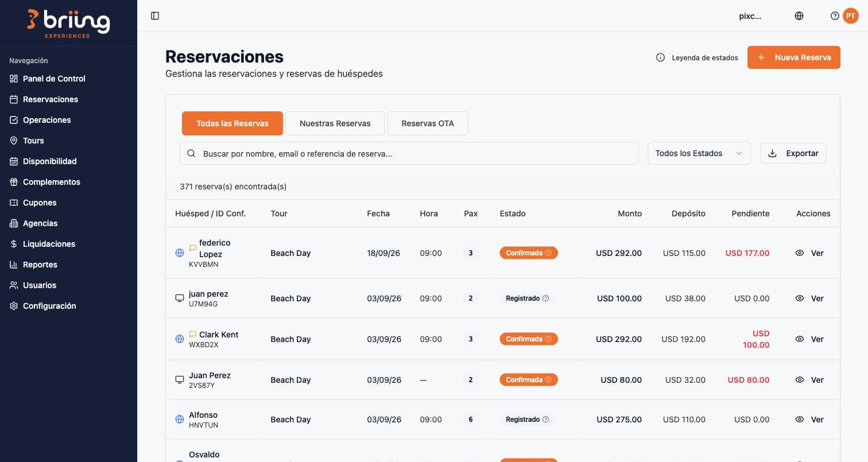Click the Bring Experiences logo
The image size is (868, 462).
click(68, 24)
